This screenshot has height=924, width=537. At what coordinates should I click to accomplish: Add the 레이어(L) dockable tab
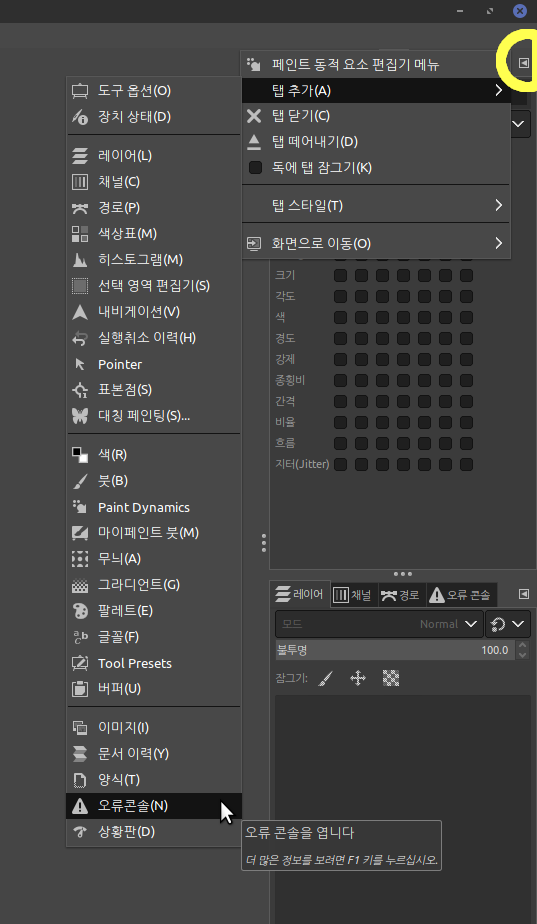(153, 156)
